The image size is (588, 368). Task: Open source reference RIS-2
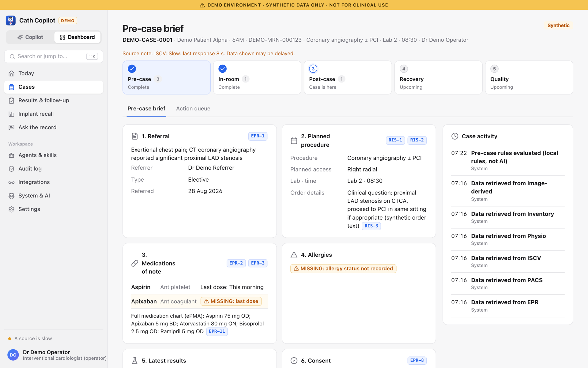coord(417,140)
